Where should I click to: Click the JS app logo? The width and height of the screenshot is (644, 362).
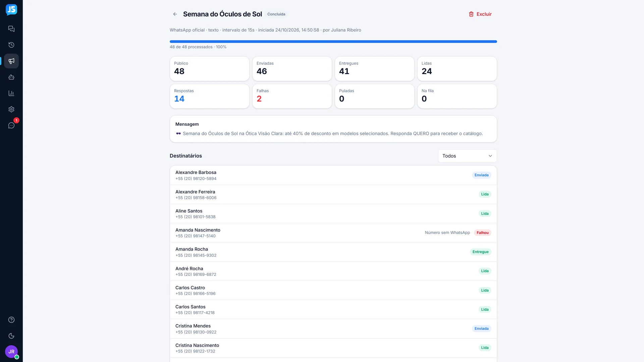11,10
